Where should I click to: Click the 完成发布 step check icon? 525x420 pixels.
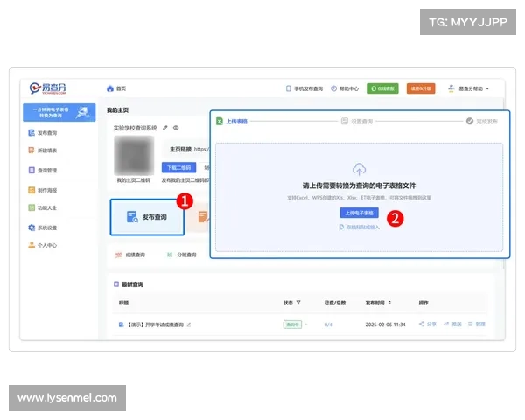click(x=470, y=121)
